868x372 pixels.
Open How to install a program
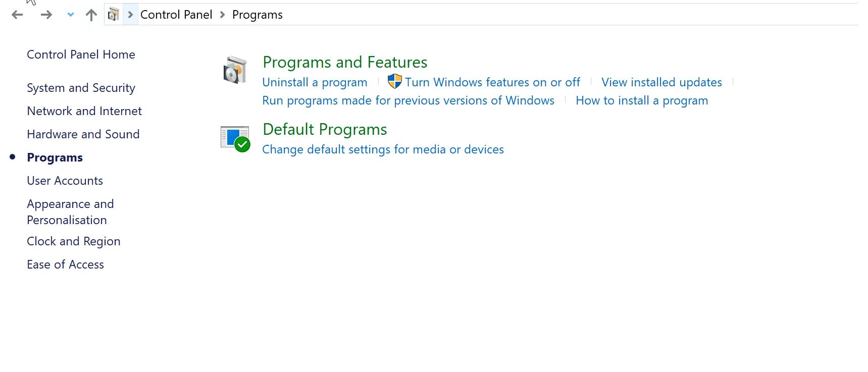[642, 100]
